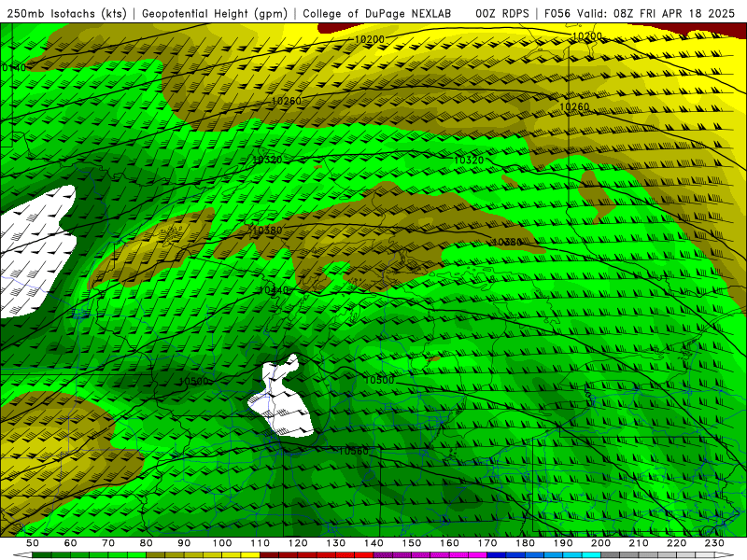Click the legend value 110
The width and height of the screenshot is (747, 560).
[261, 543]
